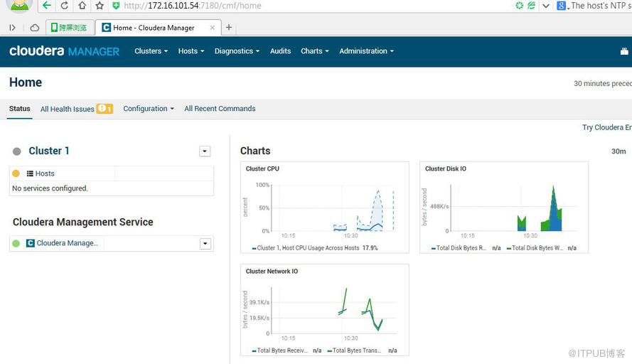Open the address bar dropdown chevron

[546, 6]
